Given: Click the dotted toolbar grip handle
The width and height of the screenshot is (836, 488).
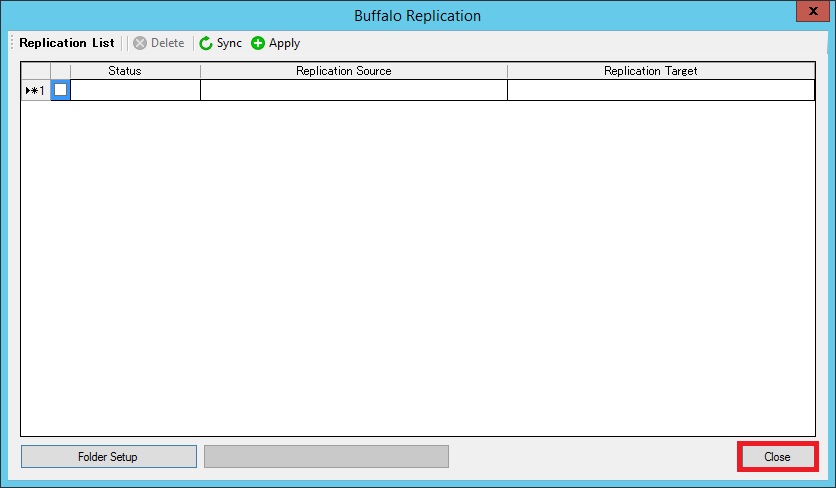Looking at the screenshot, I should pos(12,43).
